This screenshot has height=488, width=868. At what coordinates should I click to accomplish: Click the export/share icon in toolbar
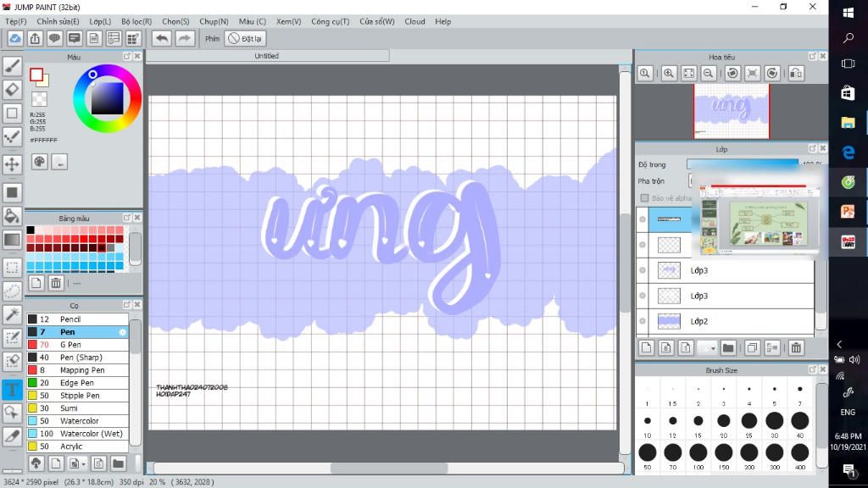tap(35, 39)
